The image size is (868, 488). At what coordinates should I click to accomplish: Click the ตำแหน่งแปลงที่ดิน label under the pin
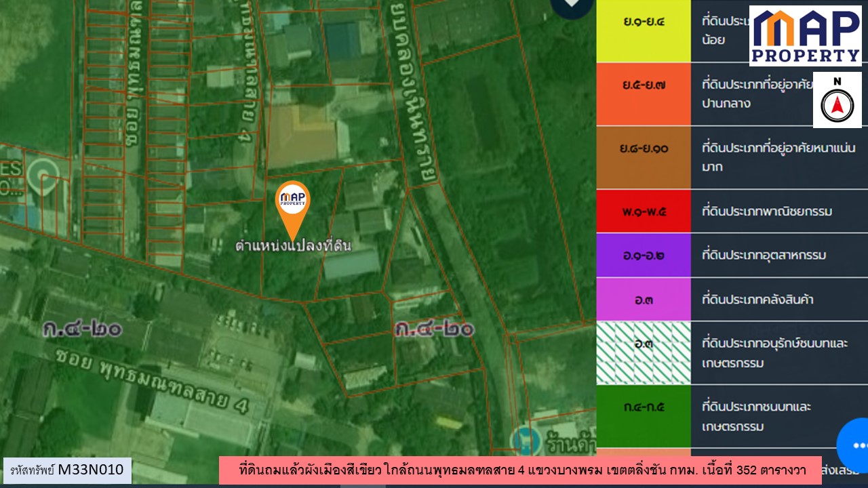293,245
